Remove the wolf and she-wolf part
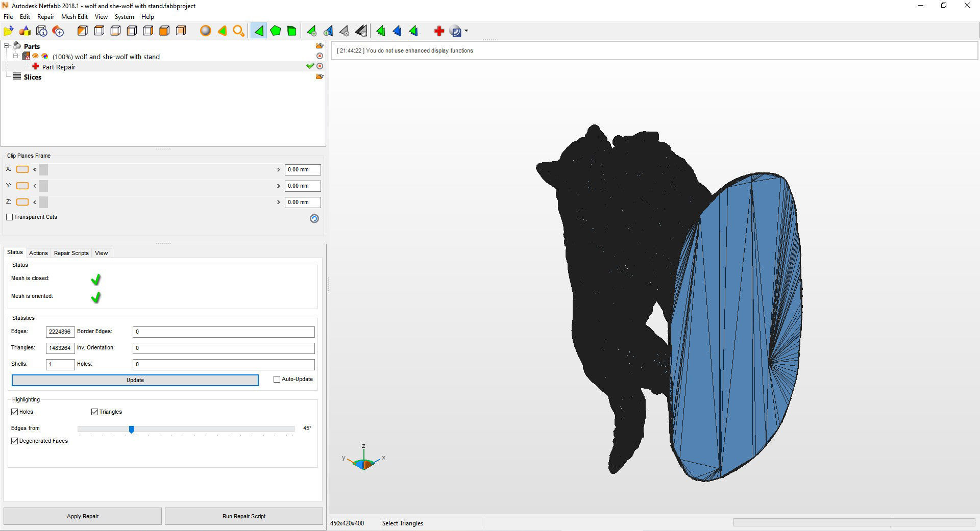The width and height of the screenshot is (980, 531). (320, 56)
